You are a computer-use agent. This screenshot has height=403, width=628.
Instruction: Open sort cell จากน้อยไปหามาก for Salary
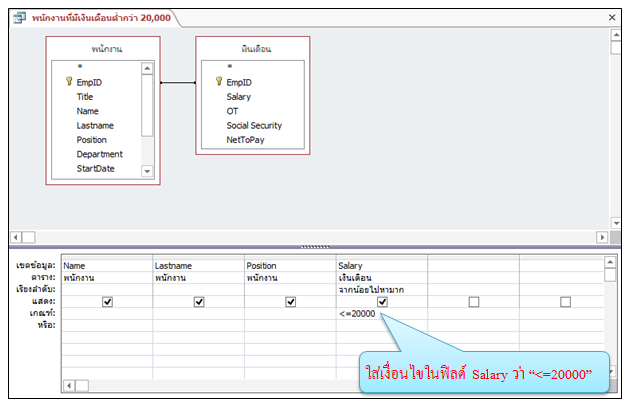point(382,290)
